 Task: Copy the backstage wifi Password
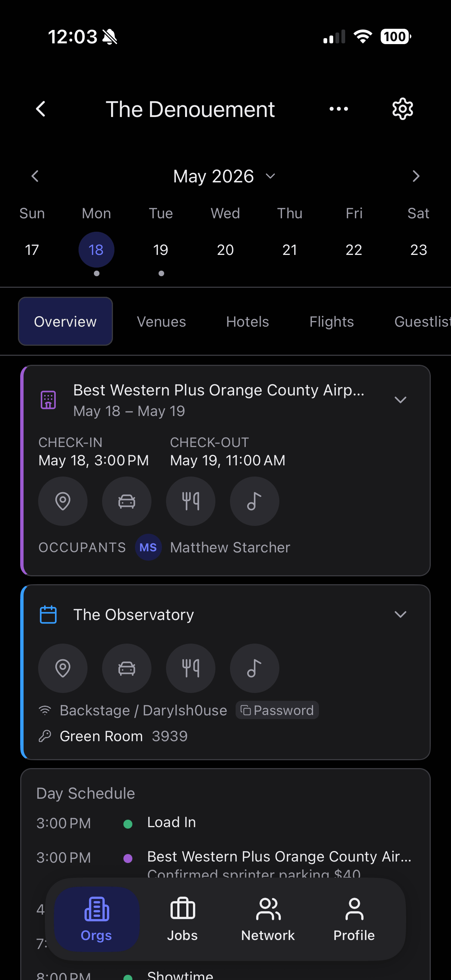click(x=277, y=710)
